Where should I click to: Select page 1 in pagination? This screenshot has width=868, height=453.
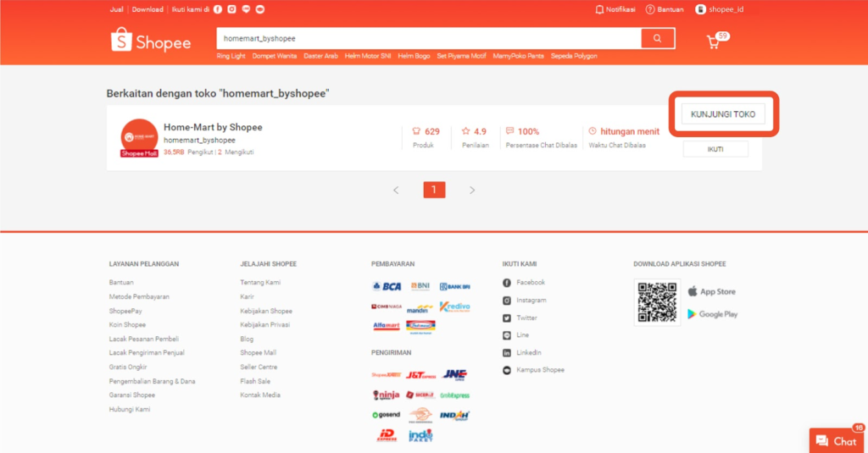point(434,190)
